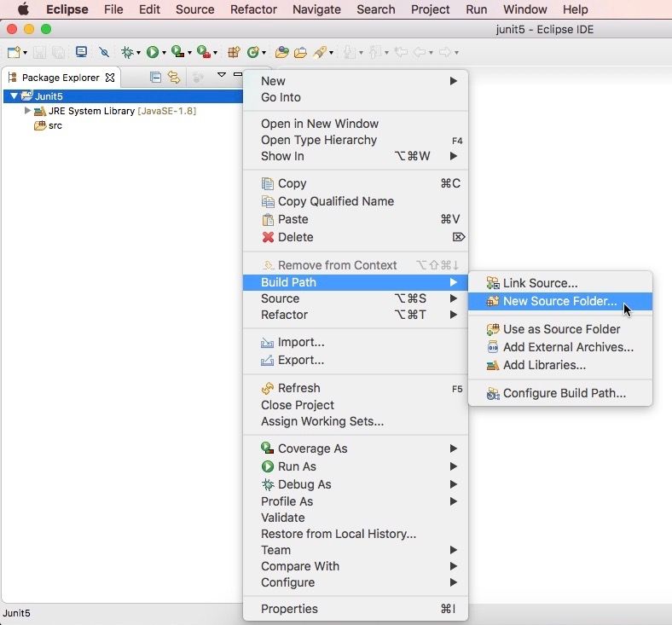Select New Source Folder... in submenu
The image size is (672, 625).
560,301
